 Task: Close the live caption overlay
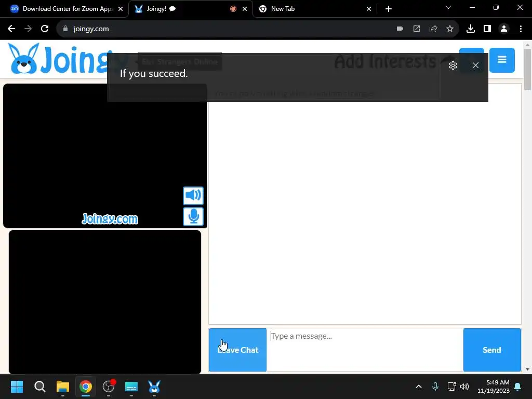coord(475,65)
